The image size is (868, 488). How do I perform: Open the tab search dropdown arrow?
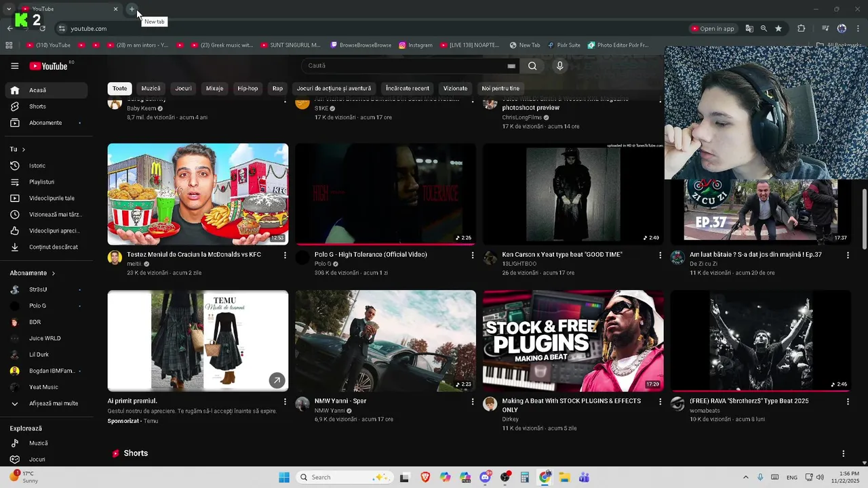[9, 9]
